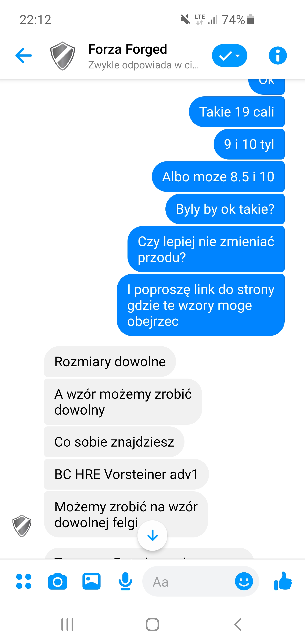Tap the microphone voice message icon
Image resolution: width=305 pixels, height=644 pixels.
[125, 581]
